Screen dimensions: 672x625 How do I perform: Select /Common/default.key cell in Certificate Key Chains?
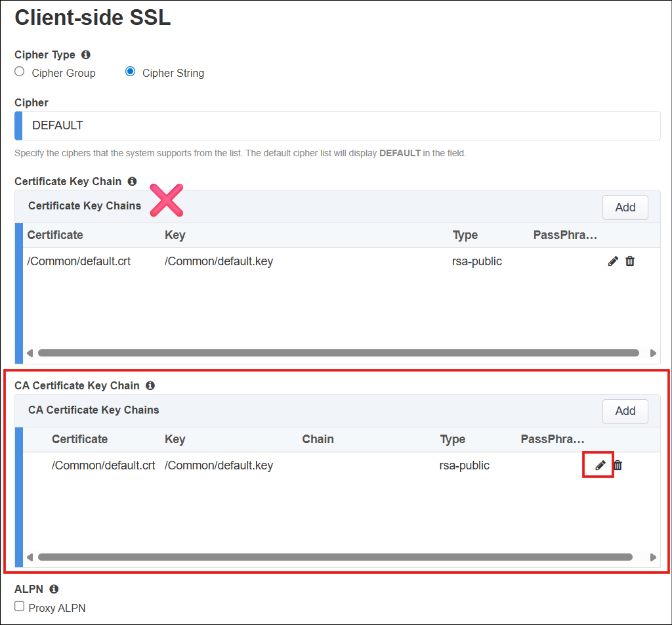click(219, 261)
